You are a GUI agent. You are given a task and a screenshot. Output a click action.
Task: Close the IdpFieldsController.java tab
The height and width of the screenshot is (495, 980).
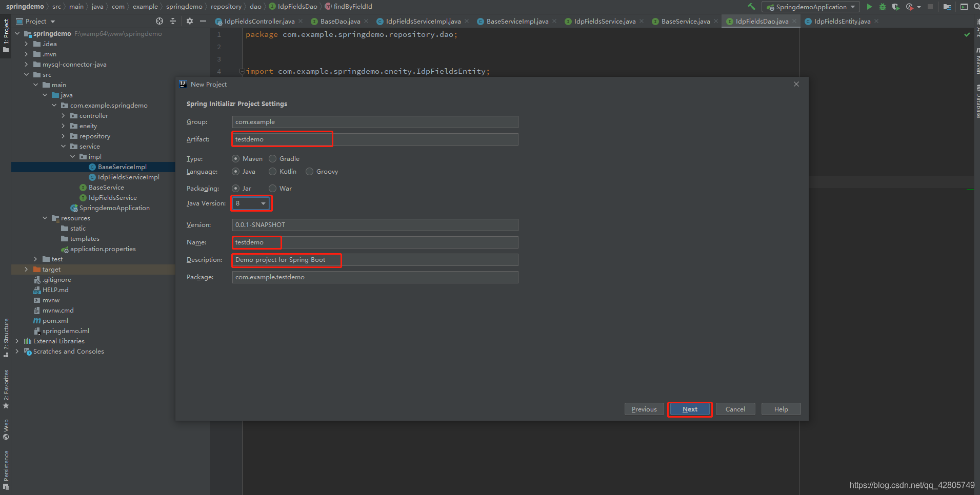[x=301, y=21]
